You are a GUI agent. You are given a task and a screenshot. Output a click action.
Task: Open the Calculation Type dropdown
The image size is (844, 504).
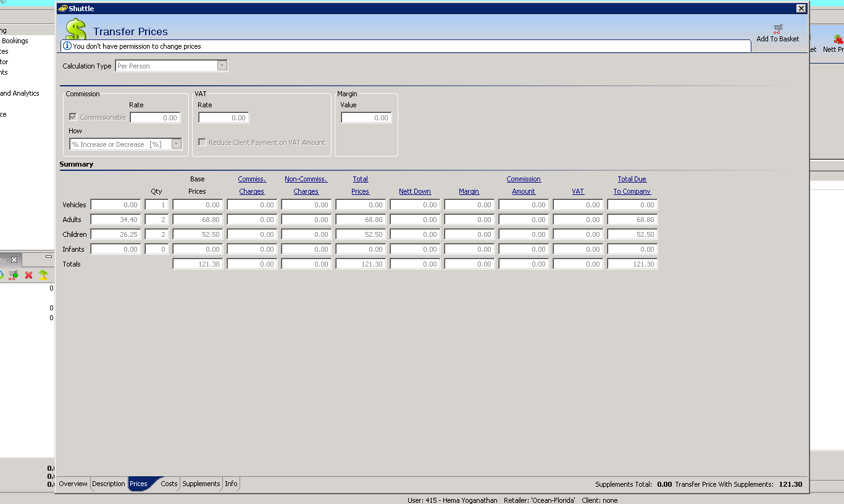click(x=222, y=66)
